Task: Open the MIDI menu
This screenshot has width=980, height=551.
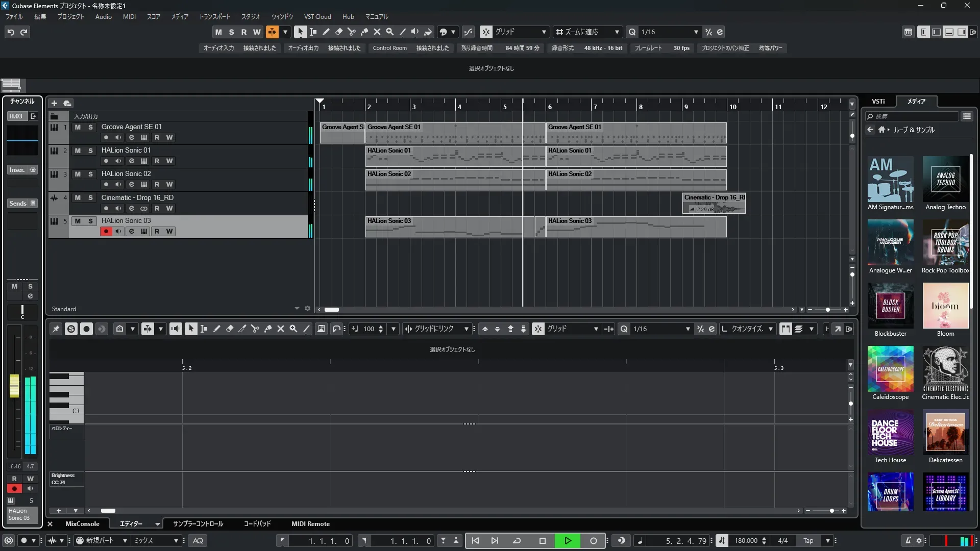Action: pyautogui.click(x=129, y=17)
